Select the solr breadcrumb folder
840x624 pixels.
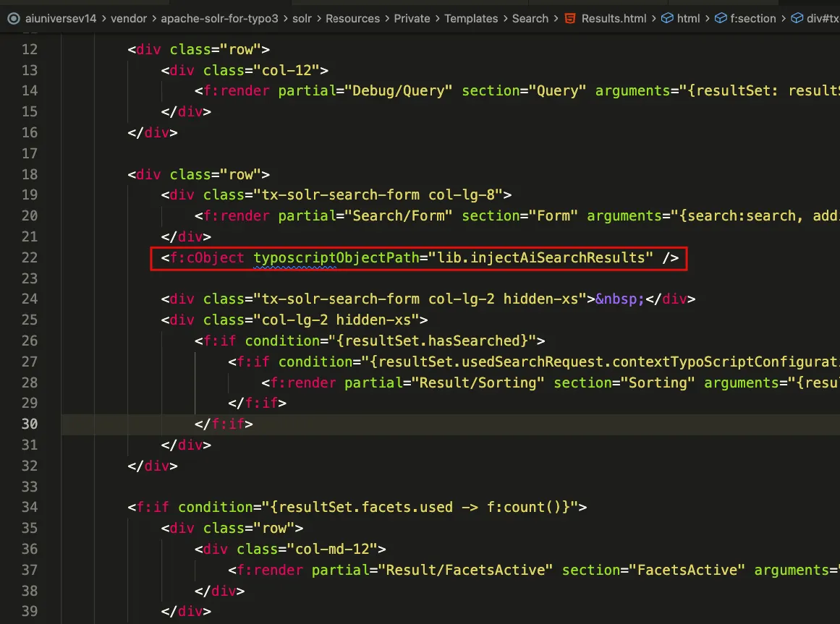tap(302, 19)
